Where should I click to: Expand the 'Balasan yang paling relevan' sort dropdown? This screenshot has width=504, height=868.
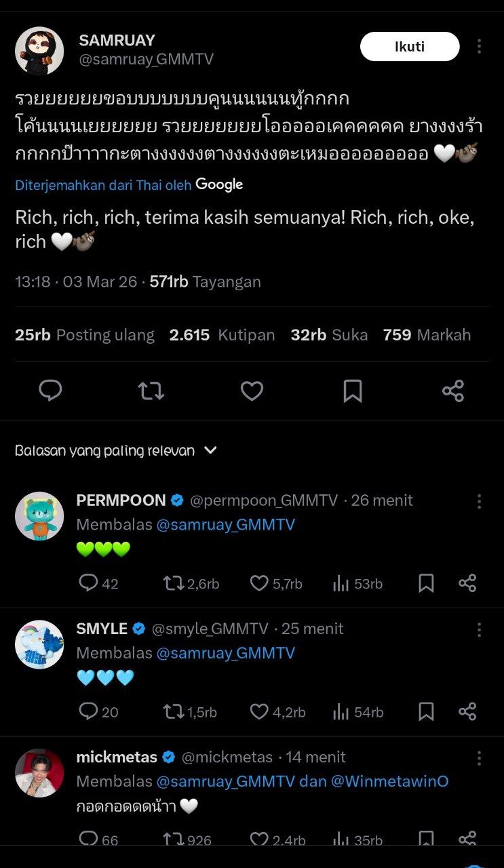[x=210, y=450]
